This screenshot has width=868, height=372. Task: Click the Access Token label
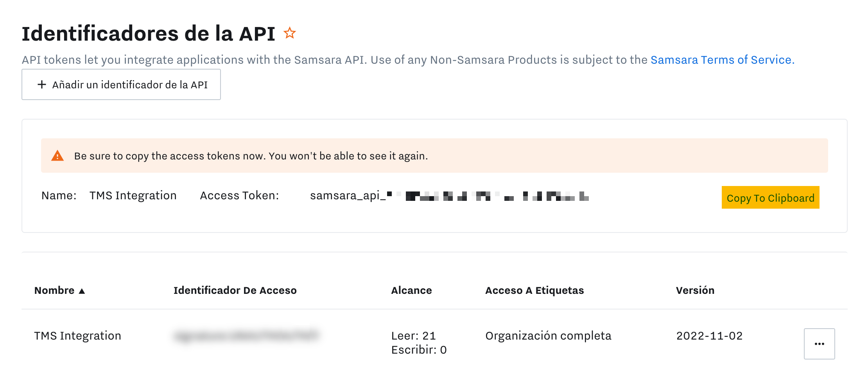(x=239, y=195)
